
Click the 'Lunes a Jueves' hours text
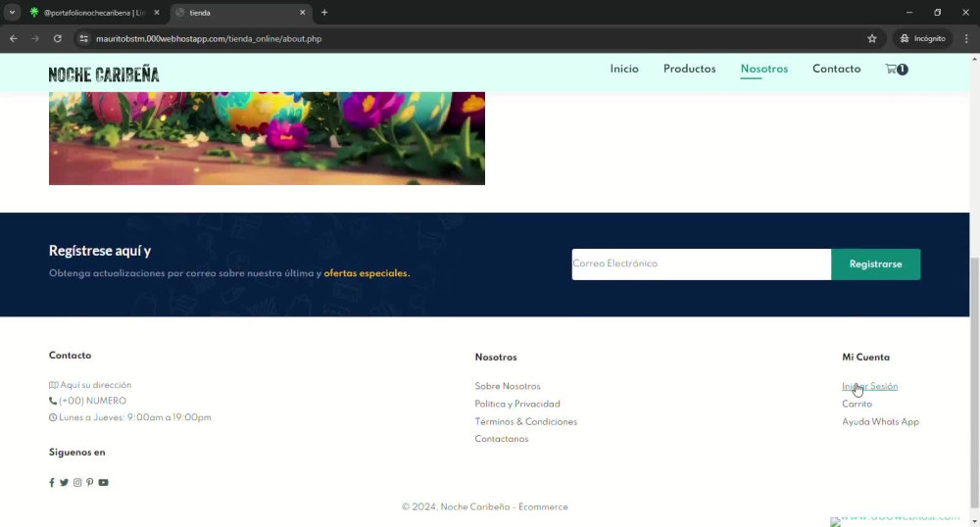(x=135, y=417)
